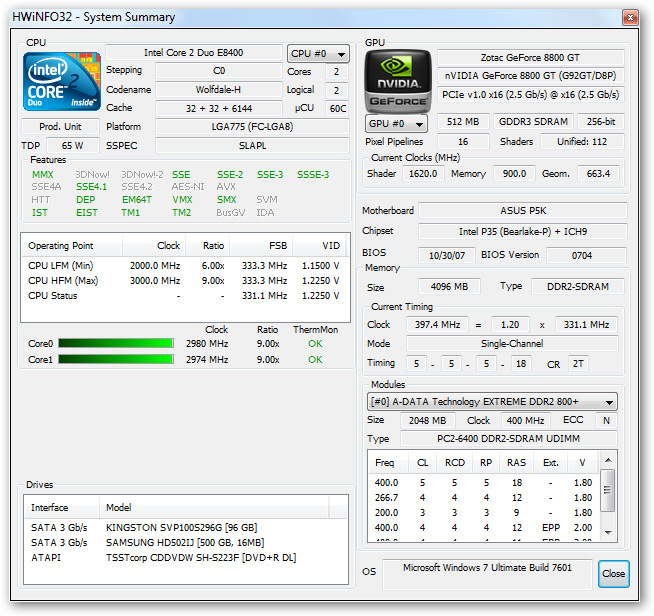The height and width of the screenshot is (616, 654).
Task: Click the timings list scrollbar thumb
Action: click(x=608, y=490)
